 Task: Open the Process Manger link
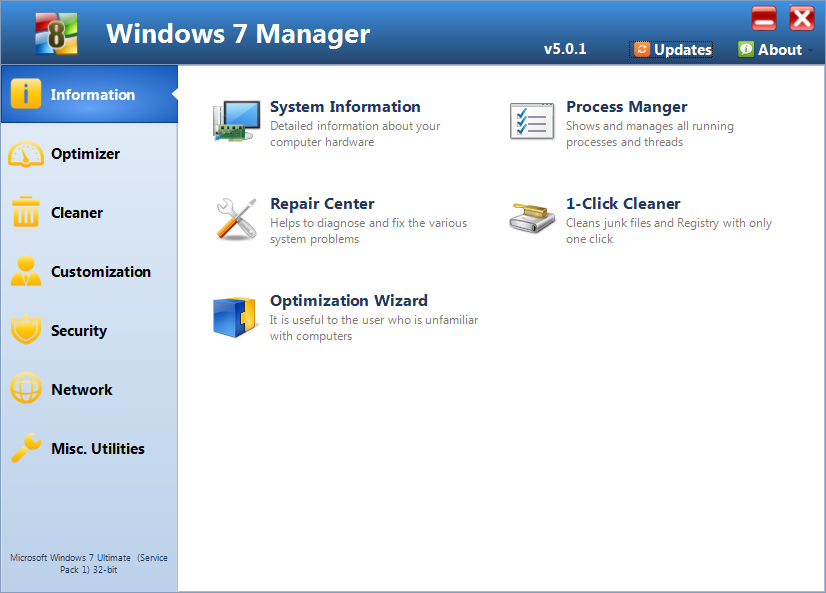[626, 106]
